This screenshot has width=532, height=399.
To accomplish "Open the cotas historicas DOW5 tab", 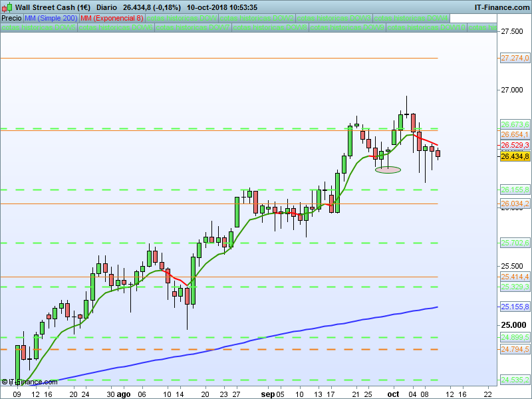I will pyautogui.click(x=39, y=27).
